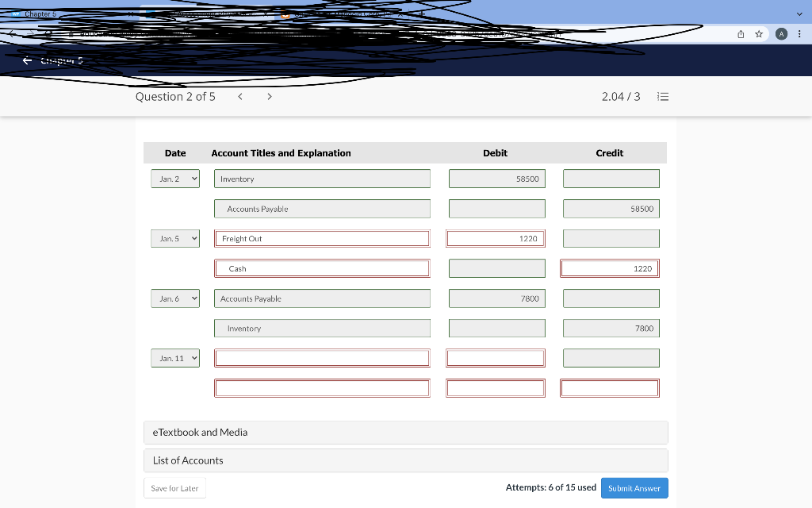Screen dimensions: 812x508
Task: Open the Jan. 6 date dropdown
Action: pyautogui.click(x=175, y=298)
